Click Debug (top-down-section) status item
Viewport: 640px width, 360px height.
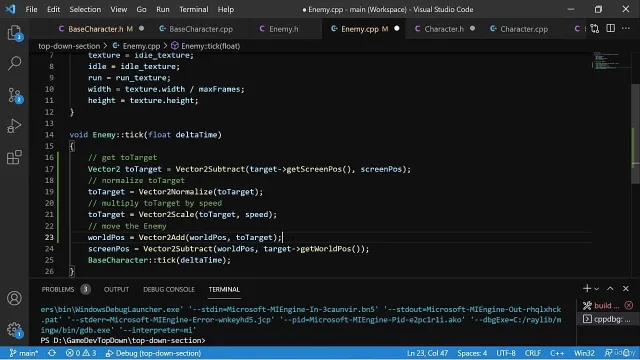153,353
